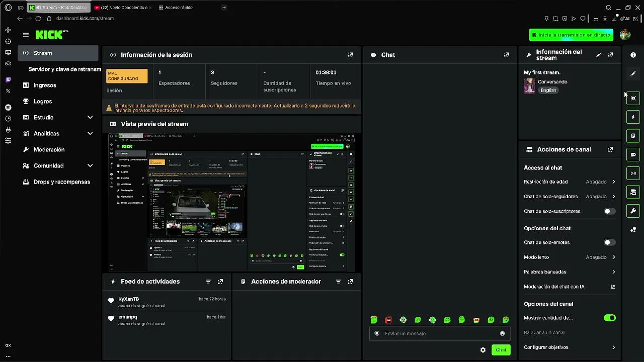Open Moderación in the sidebar
The height and width of the screenshot is (362, 644).
click(58, 149)
